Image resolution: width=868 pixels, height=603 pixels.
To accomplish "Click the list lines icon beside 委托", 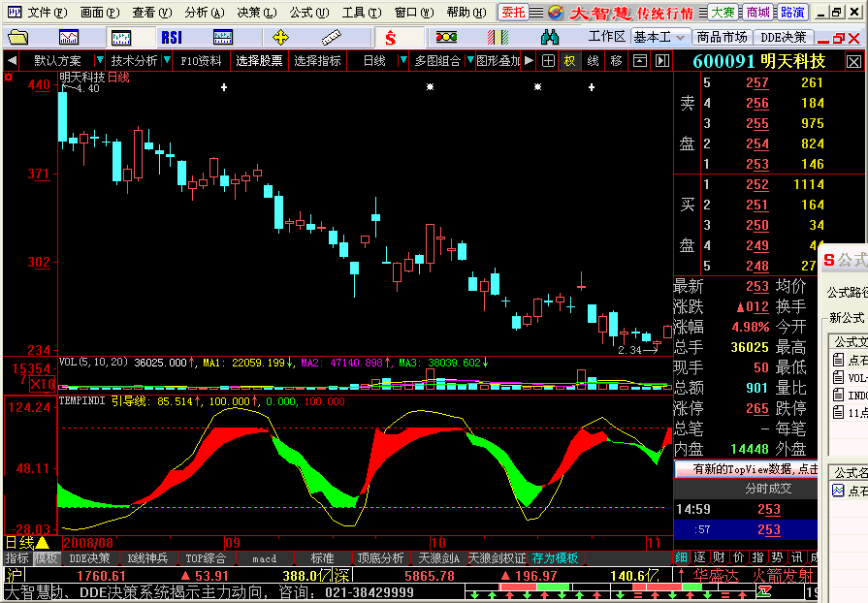I will [536, 13].
